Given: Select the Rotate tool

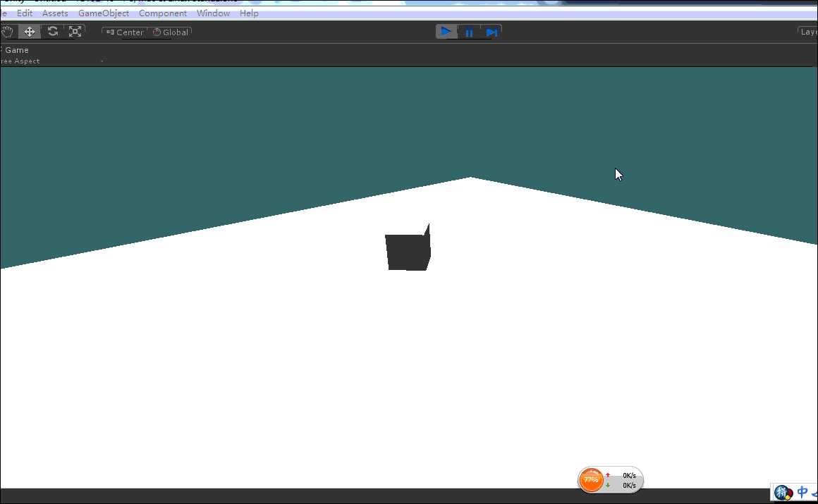Looking at the screenshot, I should point(52,32).
